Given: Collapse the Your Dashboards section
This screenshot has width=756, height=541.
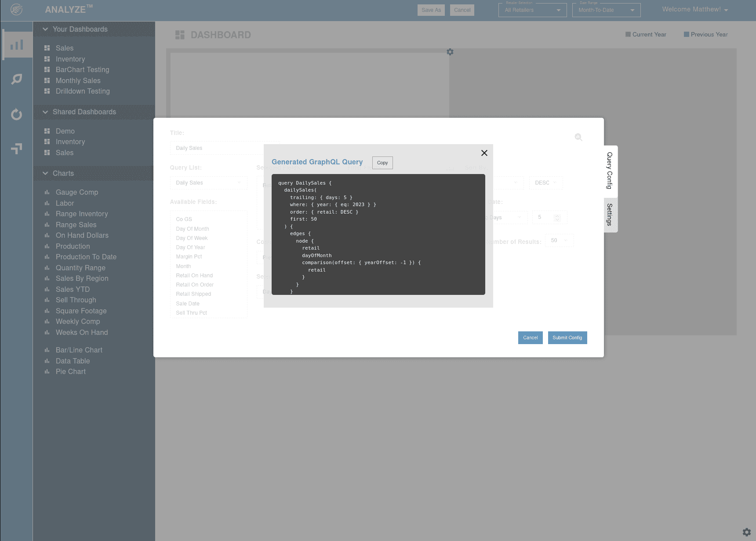Looking at the screenshot, I should click(x=45, y=29).
